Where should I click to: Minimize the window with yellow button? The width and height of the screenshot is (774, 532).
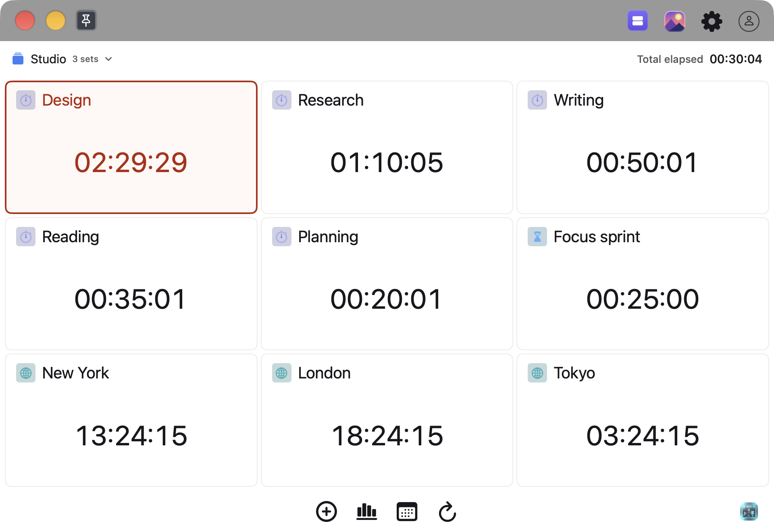(x=56, y=21)
